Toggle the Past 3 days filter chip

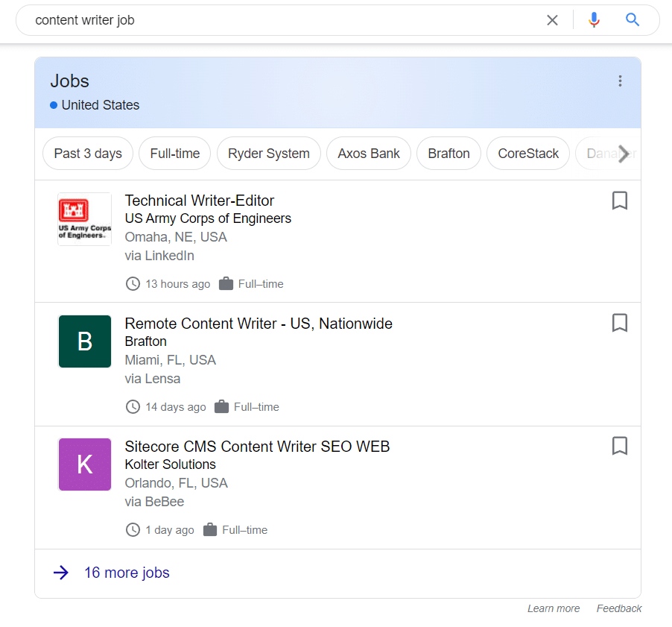click(87, 153)
